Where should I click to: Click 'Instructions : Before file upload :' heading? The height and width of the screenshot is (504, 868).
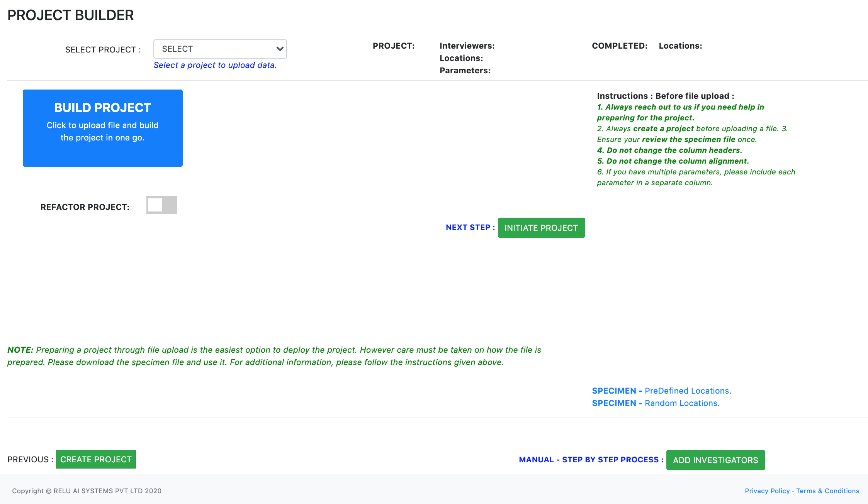pos(666,96)
